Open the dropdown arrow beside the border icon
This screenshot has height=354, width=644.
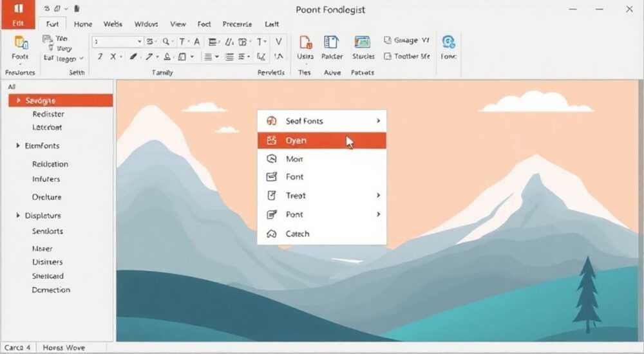pos(192,57)
